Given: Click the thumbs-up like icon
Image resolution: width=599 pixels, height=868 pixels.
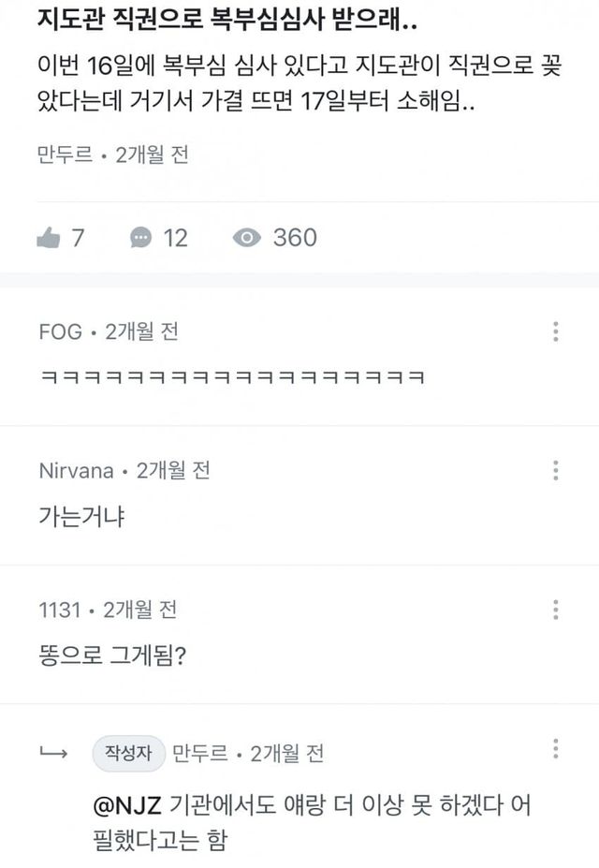Looking at the screenshot, I should [x=48, y=238].
